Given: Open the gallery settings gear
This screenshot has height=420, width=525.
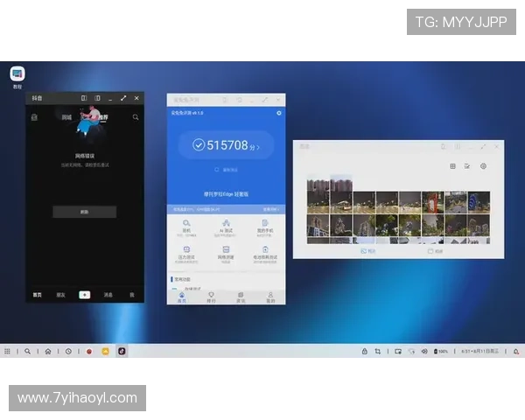Looking at the screenshot, I should click(x=483, y=166).
